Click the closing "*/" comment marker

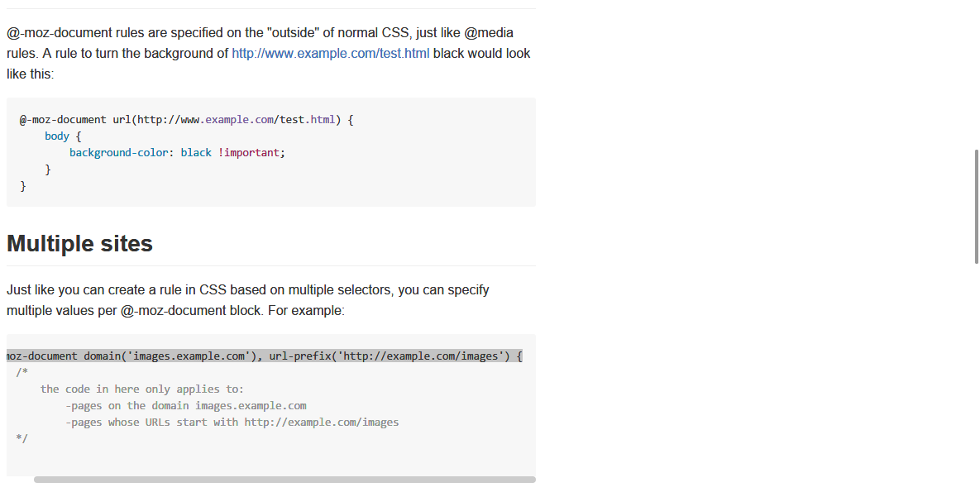[x=22, y=439]
